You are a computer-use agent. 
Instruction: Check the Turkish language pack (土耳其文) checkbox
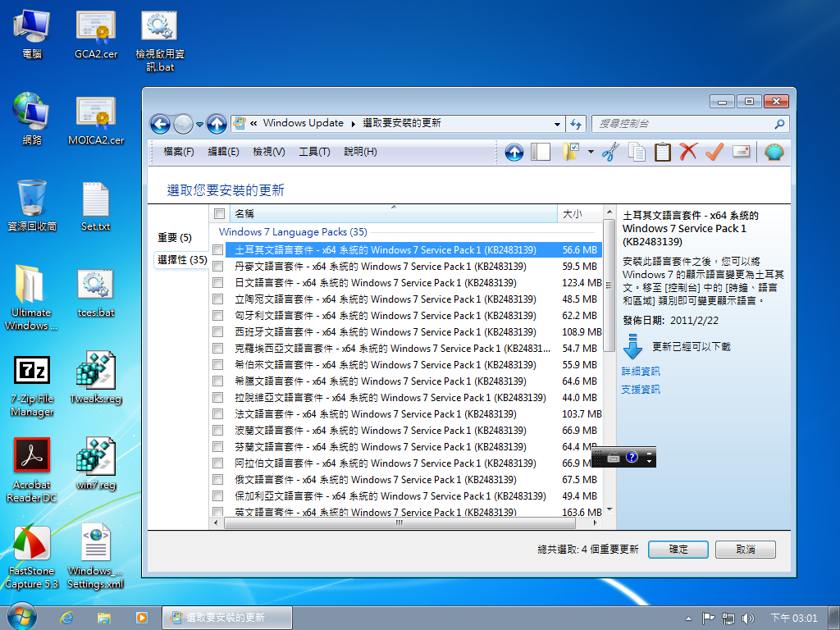[x=217, y=249]
